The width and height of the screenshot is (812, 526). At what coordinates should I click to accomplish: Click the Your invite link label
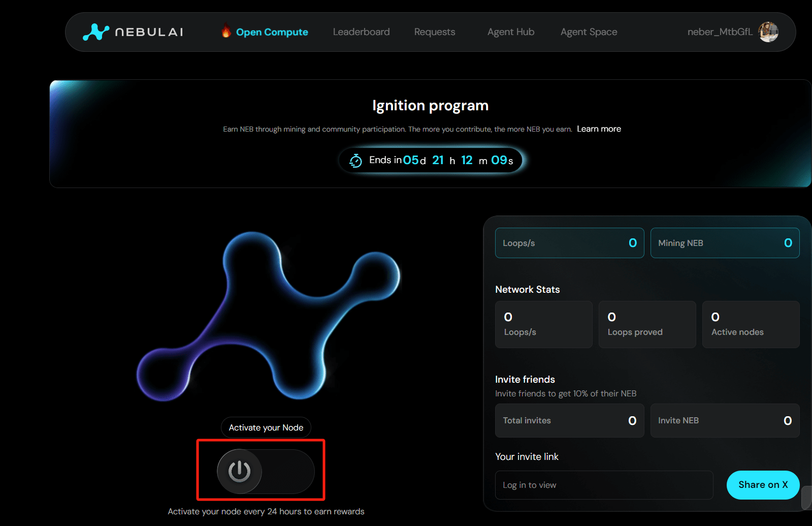(x=527, y=457)
